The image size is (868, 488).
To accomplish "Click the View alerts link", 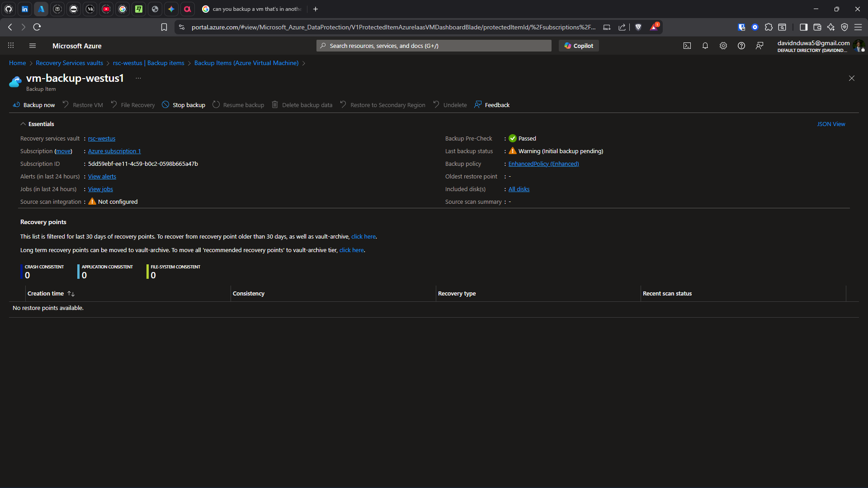I will click(x=102, y=176).
